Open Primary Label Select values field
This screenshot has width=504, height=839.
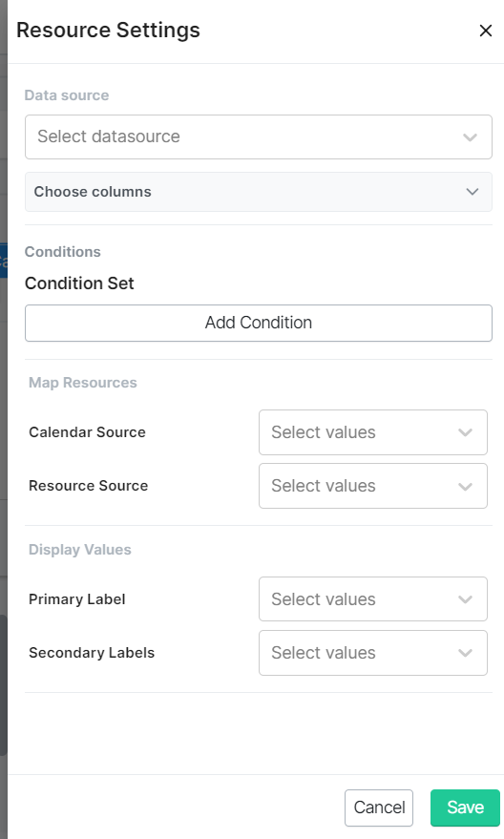coord(373,599)
